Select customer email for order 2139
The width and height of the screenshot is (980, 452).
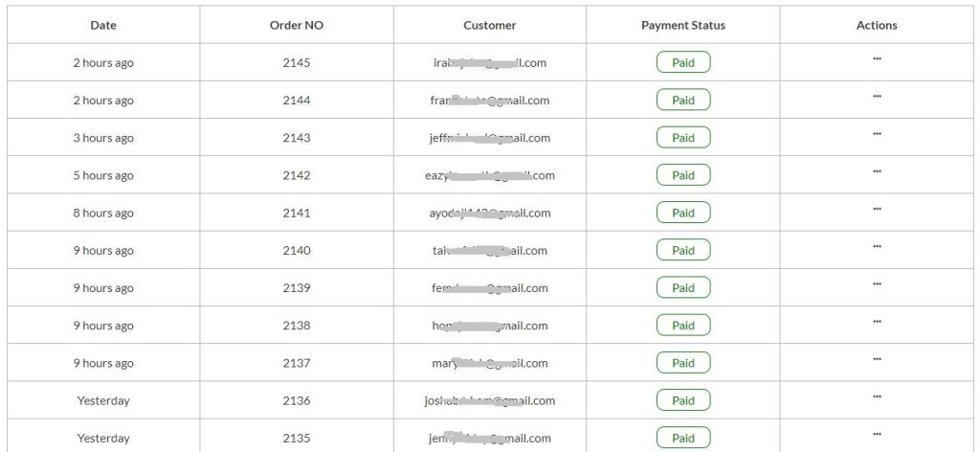pyautogui.click(x=490, y=288)
